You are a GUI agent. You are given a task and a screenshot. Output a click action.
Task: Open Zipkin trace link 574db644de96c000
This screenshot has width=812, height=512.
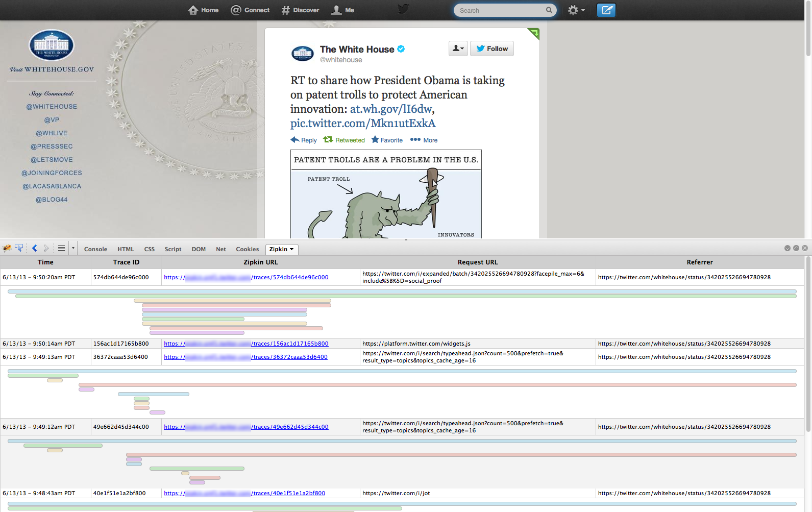(x=246, y=277)
